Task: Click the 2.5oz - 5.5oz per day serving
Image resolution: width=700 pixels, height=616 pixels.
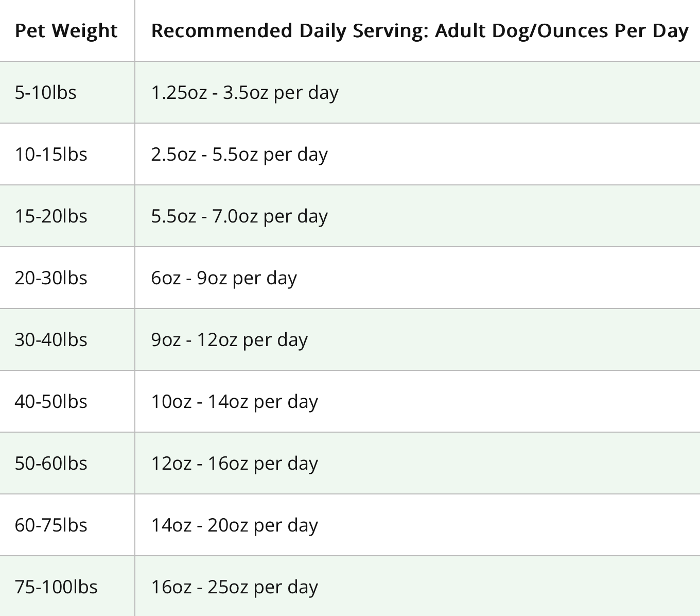Action: tap(239, 155)
